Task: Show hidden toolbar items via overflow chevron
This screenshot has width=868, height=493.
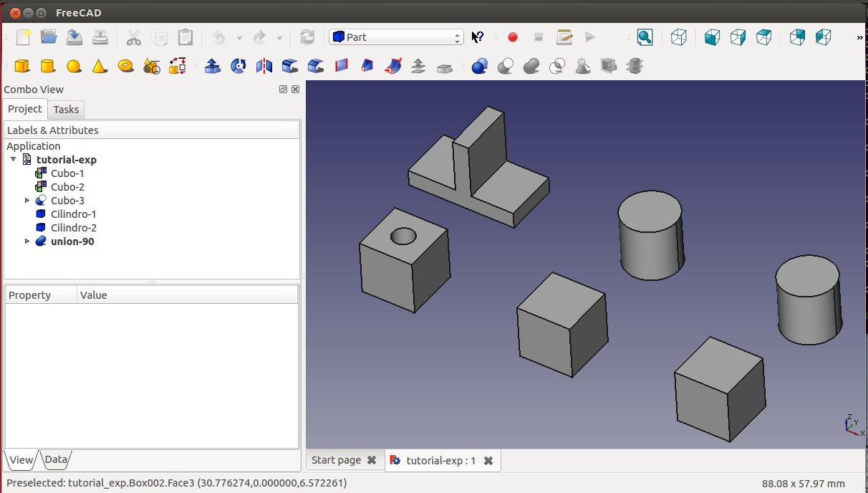Action: coord(859,37)
